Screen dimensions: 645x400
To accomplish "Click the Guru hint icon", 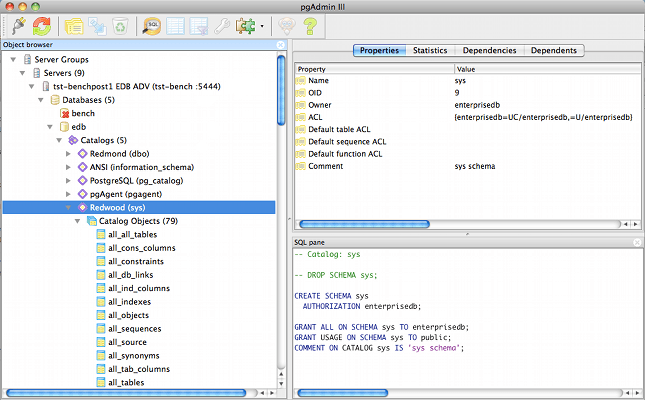I will pyautogui.click(x=287, y=26).
